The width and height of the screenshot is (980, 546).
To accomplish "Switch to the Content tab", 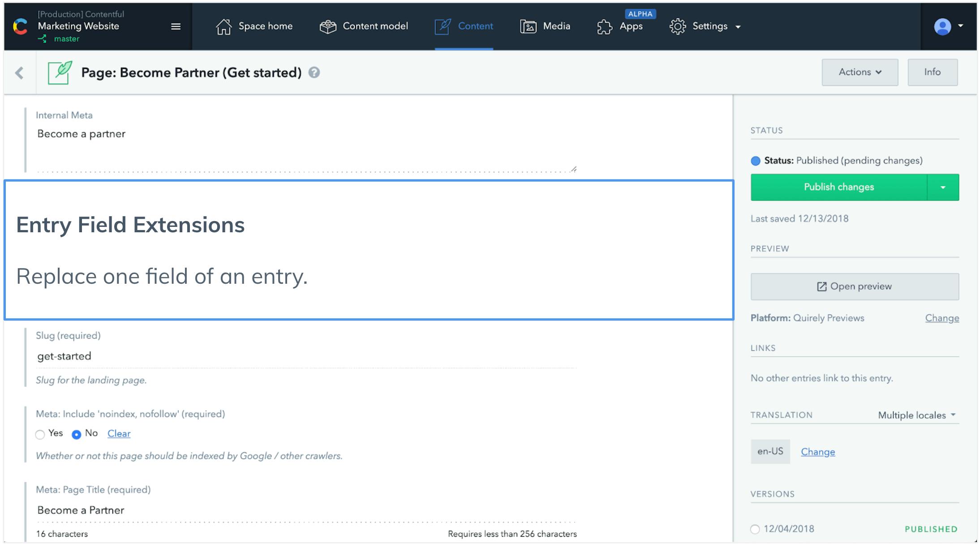I will [464, 26].
